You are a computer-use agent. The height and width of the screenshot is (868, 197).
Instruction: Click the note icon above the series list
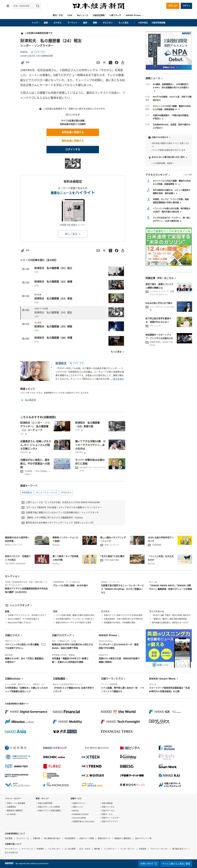coord(104,250)
